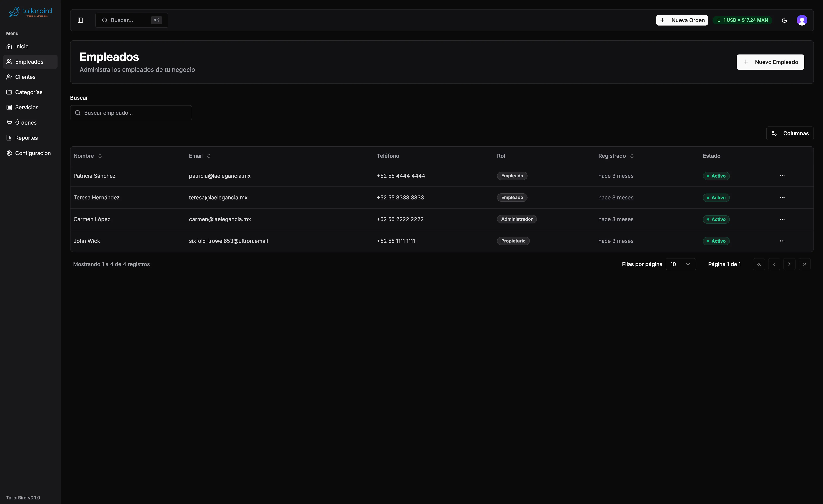823x504 pixels.
Task: Click the Propietario role badge
Action: point(513,241)
